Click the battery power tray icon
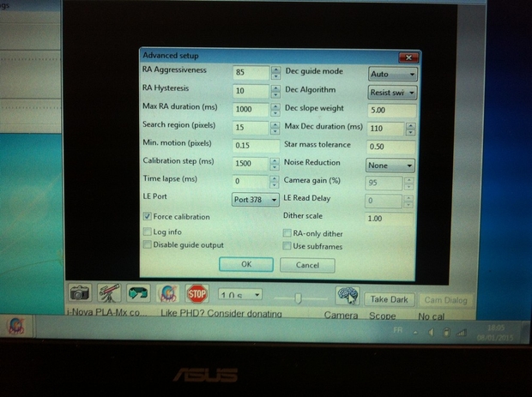532x397 pixels. coord(446,333)
